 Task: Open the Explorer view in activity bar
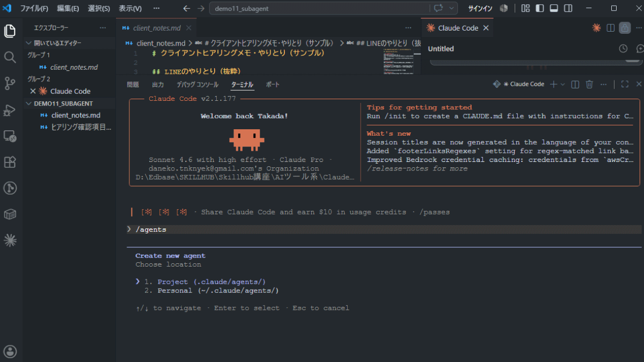pos(10,31)
